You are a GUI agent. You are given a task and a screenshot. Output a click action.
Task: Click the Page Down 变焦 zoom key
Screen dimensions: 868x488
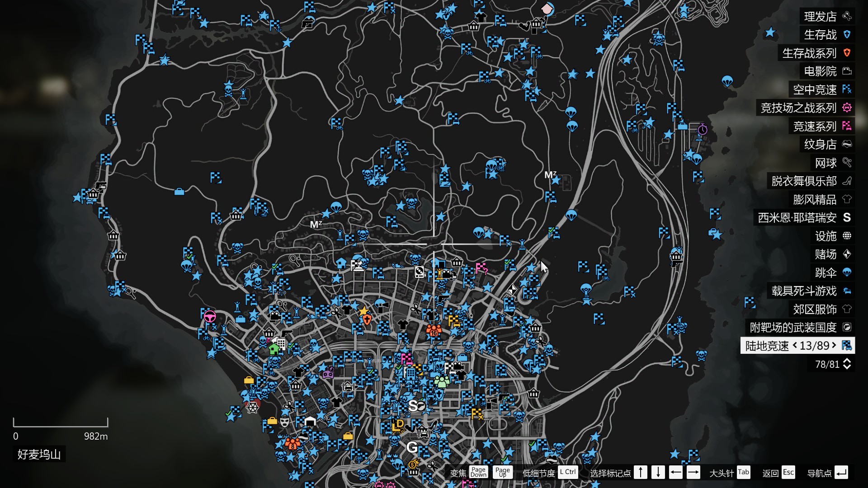point(478,472)
